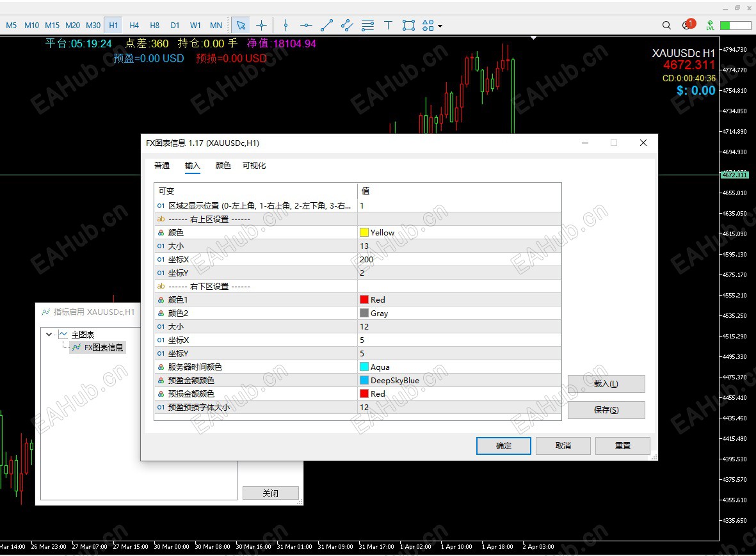Collapse the 主图表 tree branch

pos(49,333)
